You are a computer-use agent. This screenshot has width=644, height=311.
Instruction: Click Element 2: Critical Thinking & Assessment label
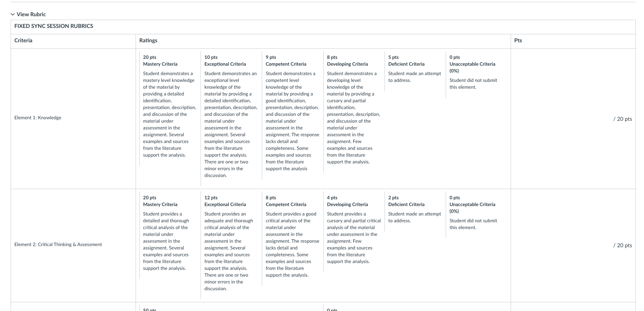(x=58, y=245)
